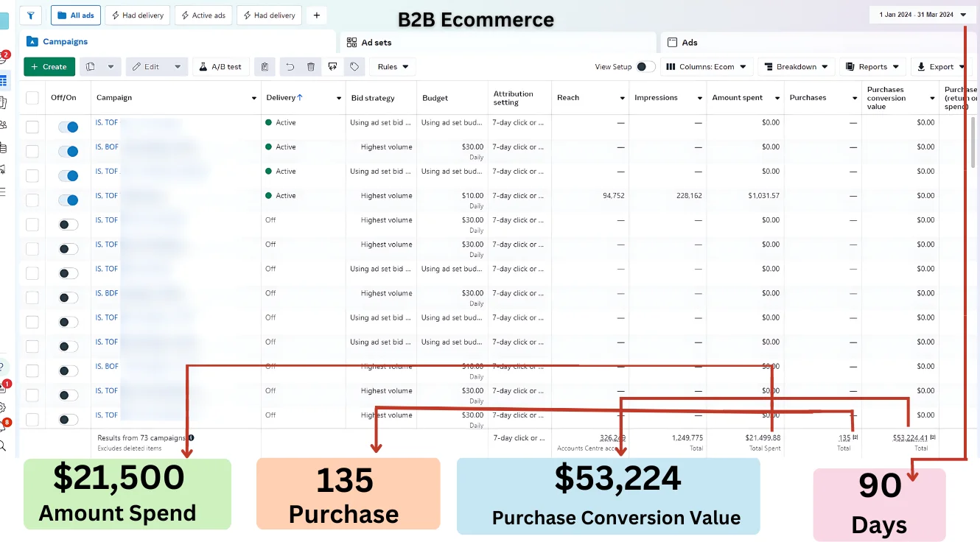Switch to the Ad sets tab
The image size is (980, 542).
[369, 43]
